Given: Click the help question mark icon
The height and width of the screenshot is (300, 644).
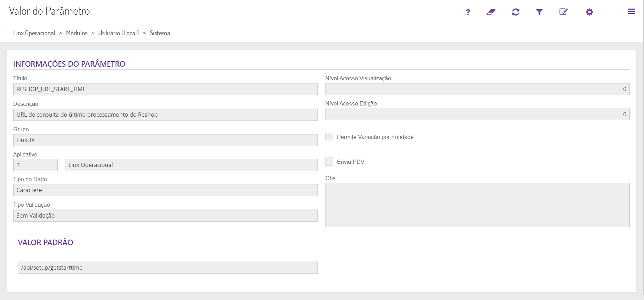Looking at the screenshot, I should (468, 12).
